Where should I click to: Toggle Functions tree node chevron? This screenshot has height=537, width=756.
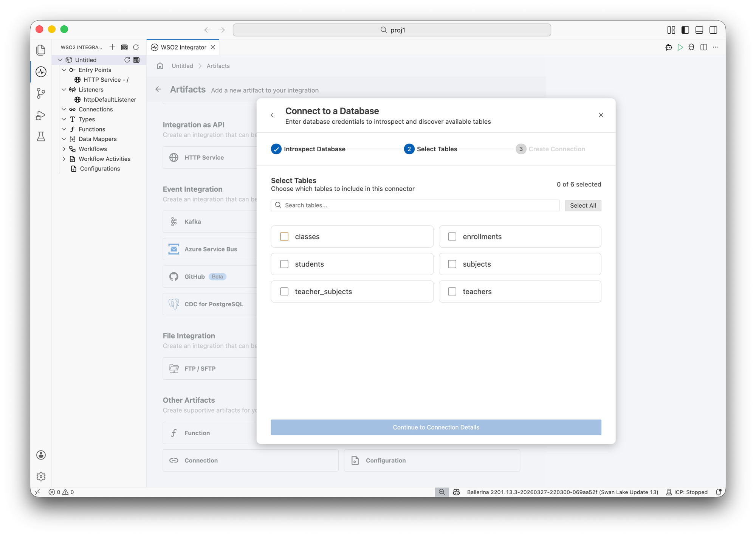click(64, 129)
